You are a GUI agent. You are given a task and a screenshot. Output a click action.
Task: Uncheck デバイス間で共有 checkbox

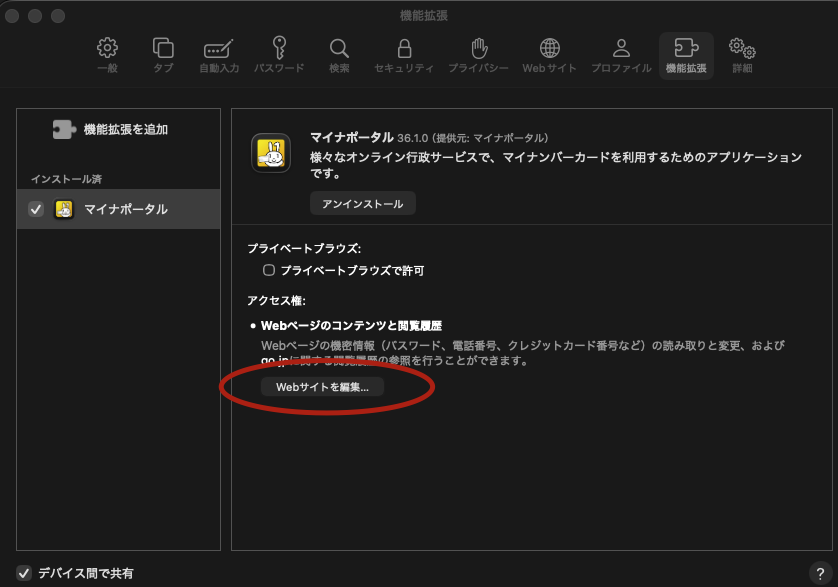(x=24, y=573)
